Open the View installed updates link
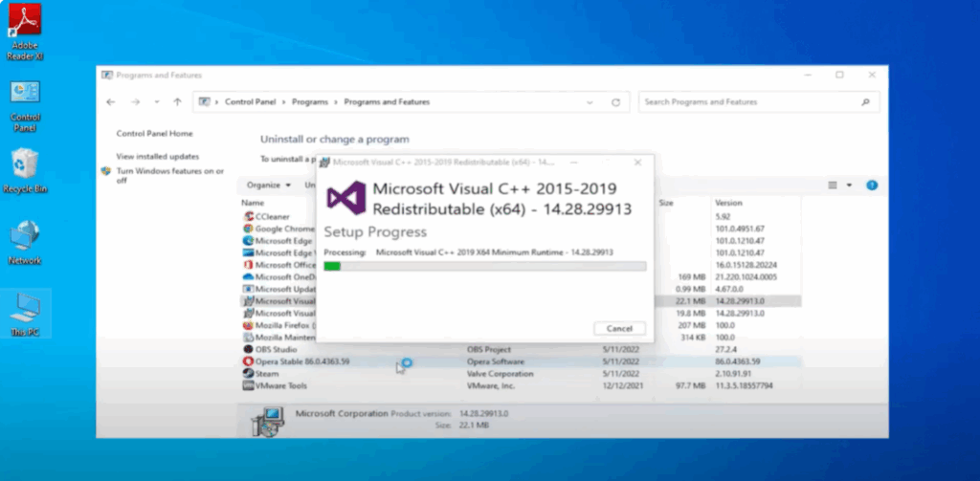Viewport: 980px width, 481px height. click(x=158, y=157)
